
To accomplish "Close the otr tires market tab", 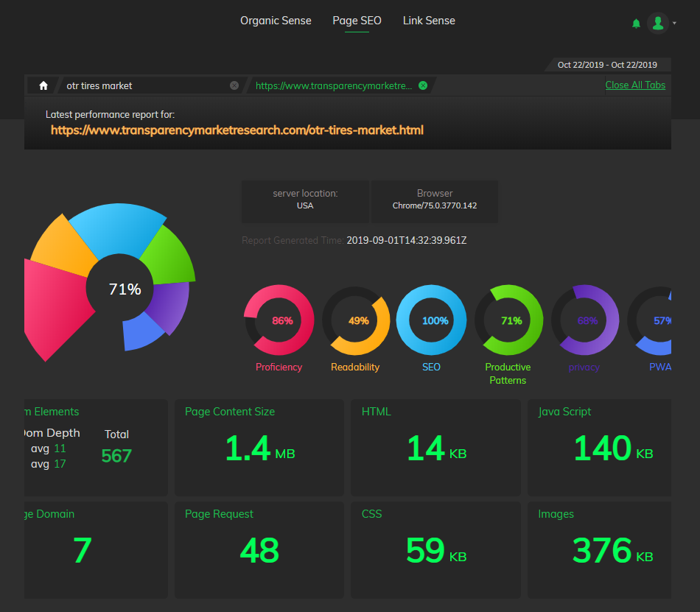I will pyautogui.click(x=234, y=85).
